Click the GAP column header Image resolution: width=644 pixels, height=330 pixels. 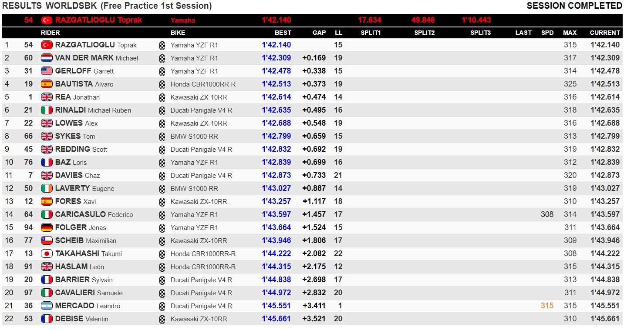[x=319, y=33]
